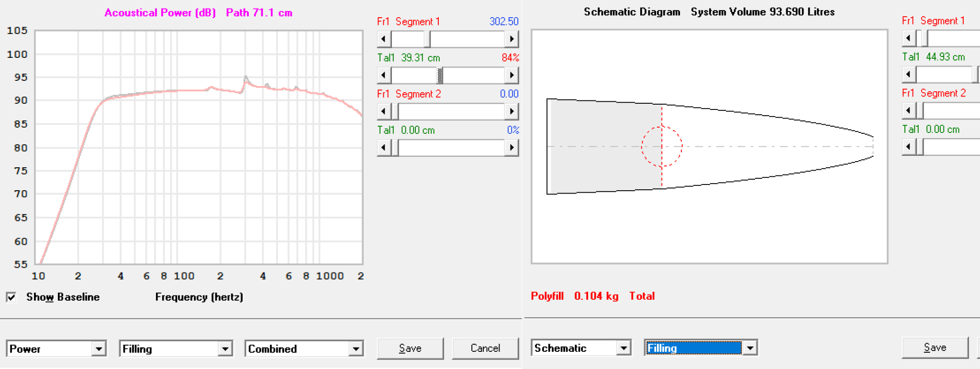Image resolution: width=980 pixels, height=369 pixels.
Task: Click the 'Tal1 39.31 cm' label
Action: [x=409, y=58]
